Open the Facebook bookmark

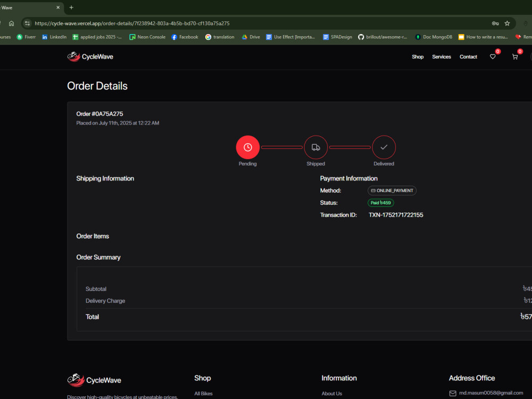click(185, 37)
